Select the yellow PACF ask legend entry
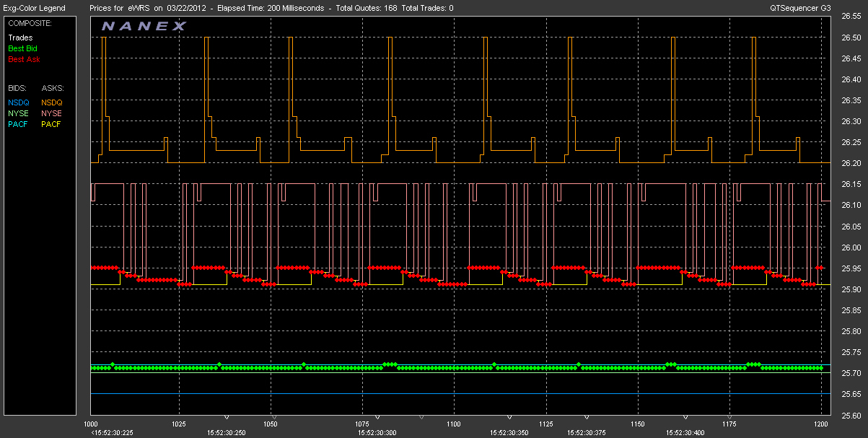 [x=52, y=124]
